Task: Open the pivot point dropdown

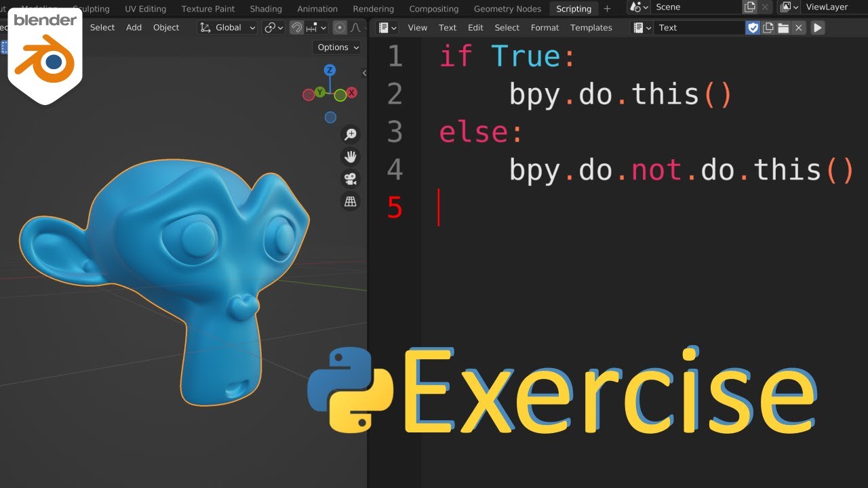Action: 274,28
